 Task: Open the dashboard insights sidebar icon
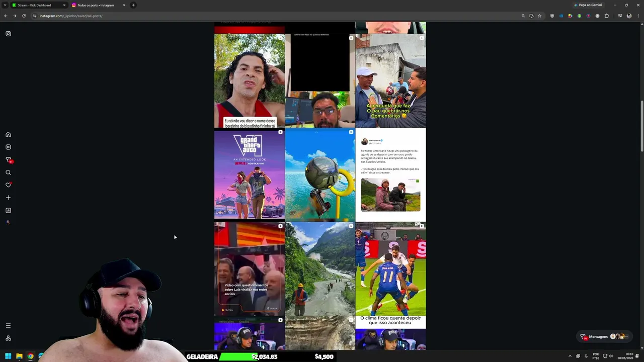[x=8, y=210]
